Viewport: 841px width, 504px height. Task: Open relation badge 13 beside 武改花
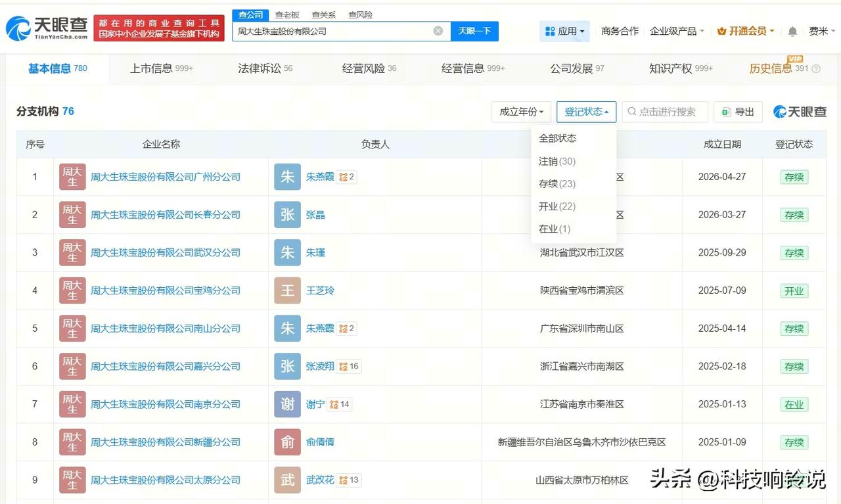[349, 480]
